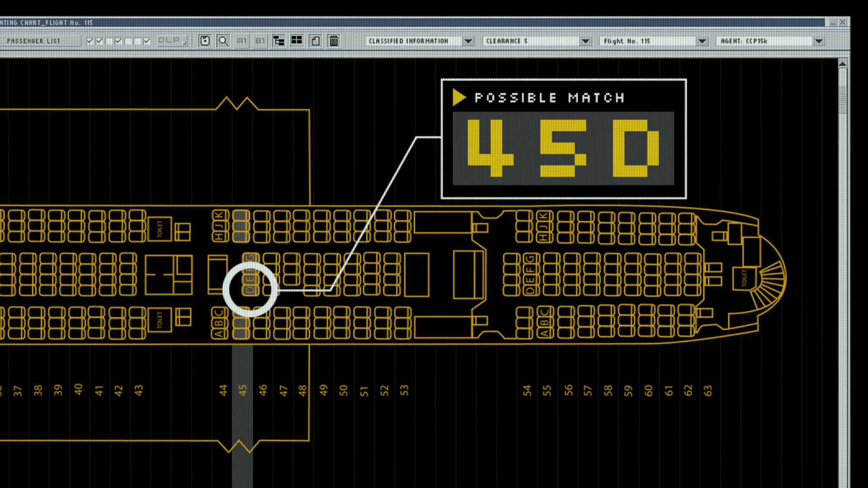Viewport: 868px width, 488px height.
Task: Click the circled seat 45D on chart
Action: click(250, 289)
